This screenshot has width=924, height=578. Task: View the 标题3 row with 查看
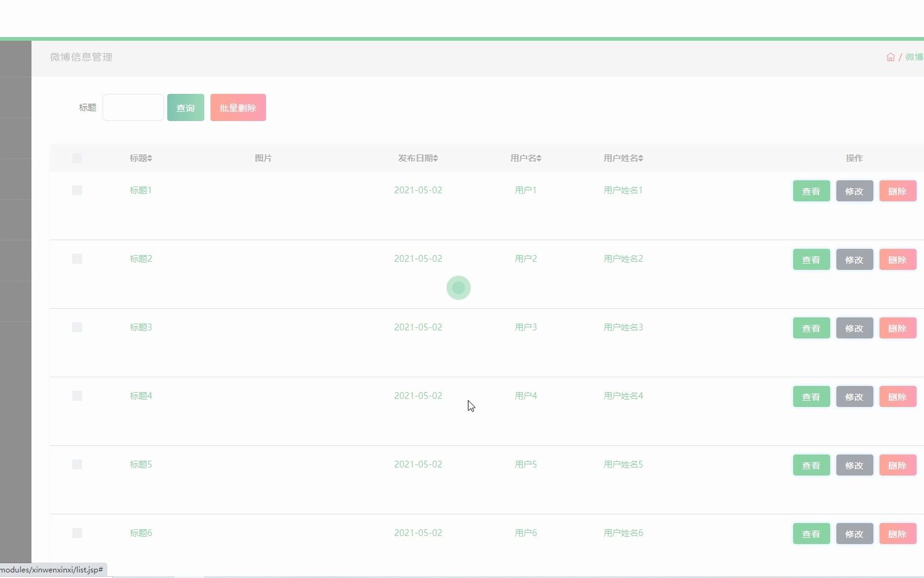coord(812,328)
